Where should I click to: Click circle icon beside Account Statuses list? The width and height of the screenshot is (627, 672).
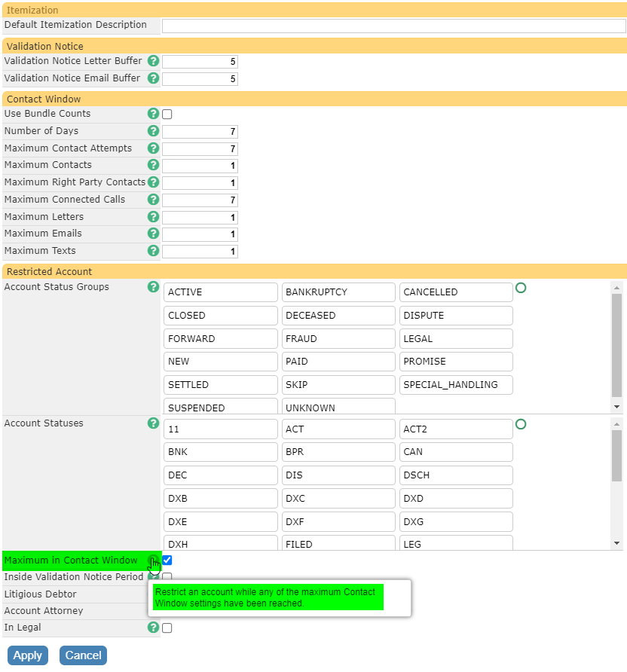coord(521,424)
